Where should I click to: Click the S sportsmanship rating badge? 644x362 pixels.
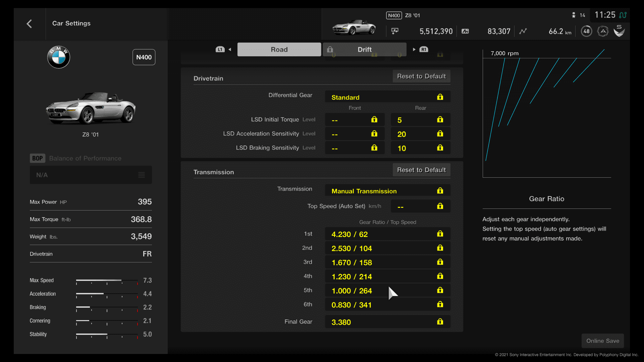pyautogui.click(x=619, y=31)
